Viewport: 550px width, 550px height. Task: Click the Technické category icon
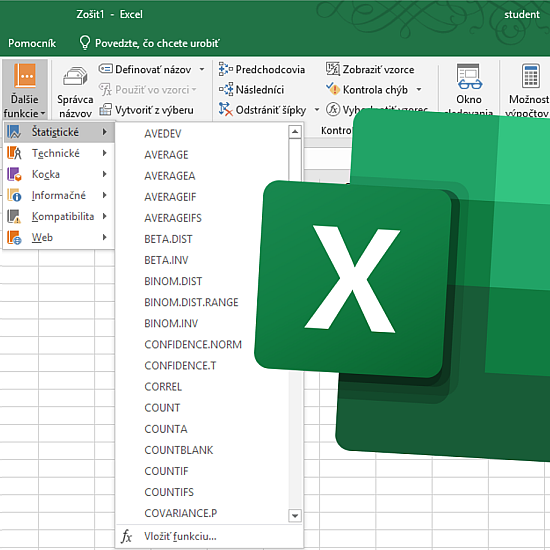(x=14, y=153)
